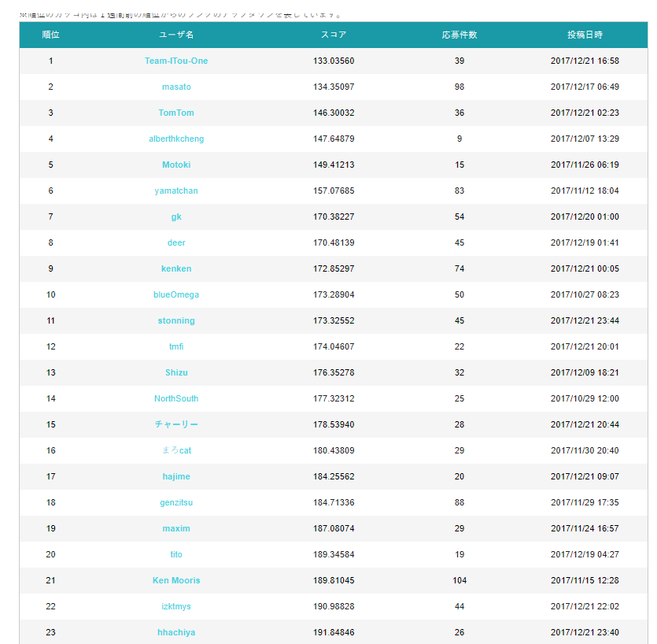Click the 応募件数 column header
Screen dimensions: 657x644
[460, 35]
